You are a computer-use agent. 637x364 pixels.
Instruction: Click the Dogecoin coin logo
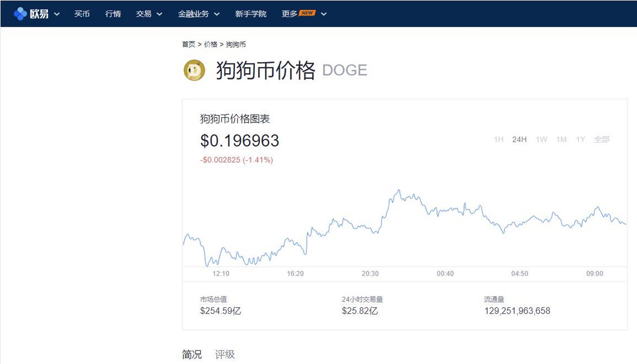tap(194, 70)
